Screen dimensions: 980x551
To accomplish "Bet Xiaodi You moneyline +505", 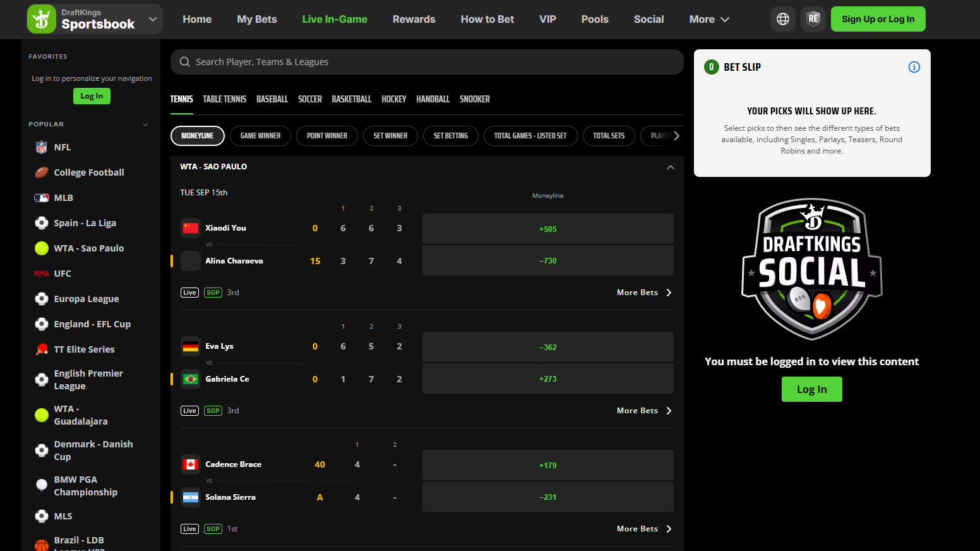I will point(547,229).
